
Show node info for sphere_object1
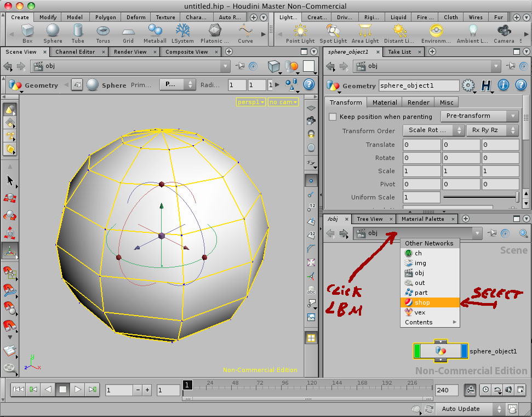click(503, 85)
